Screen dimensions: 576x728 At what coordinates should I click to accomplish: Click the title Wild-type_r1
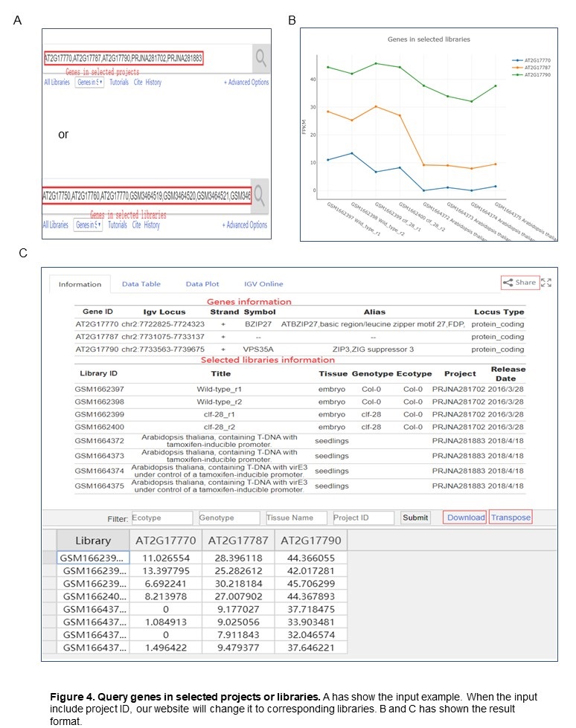pos(220,389)
